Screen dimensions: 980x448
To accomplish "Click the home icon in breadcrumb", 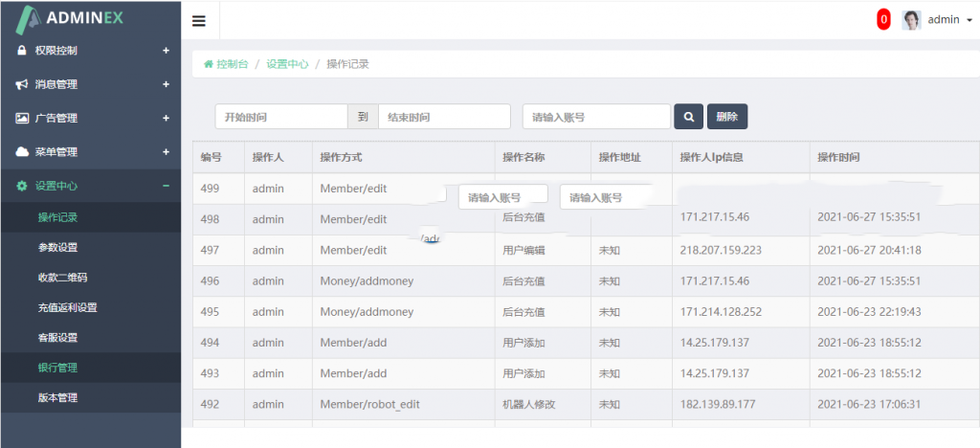I will pos(208,64).
